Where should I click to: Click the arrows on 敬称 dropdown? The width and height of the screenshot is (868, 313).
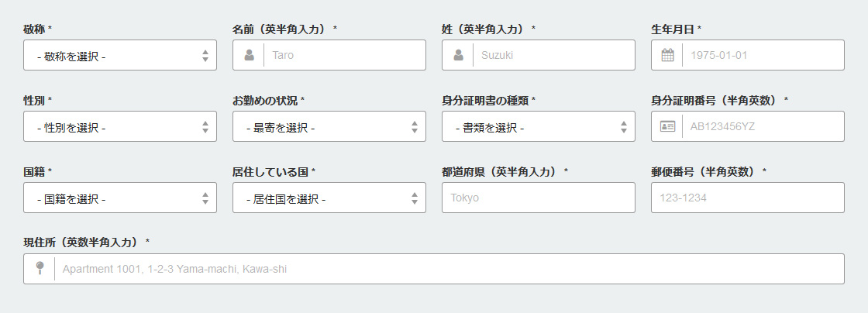point(205,55)
